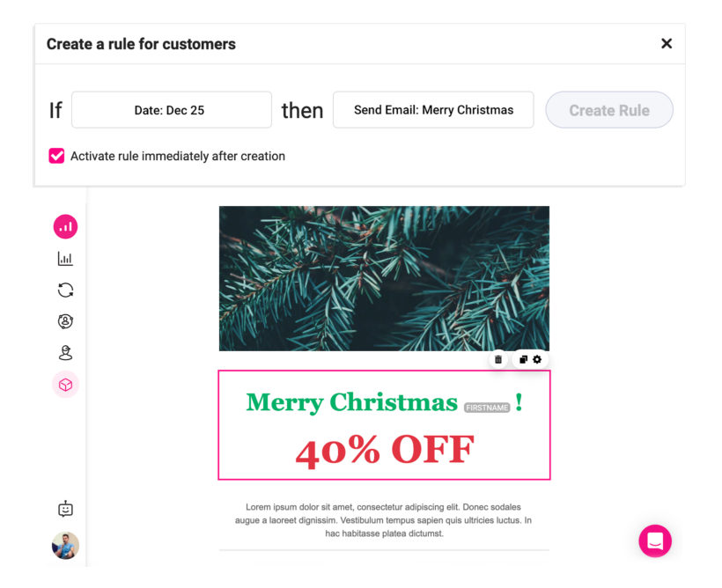Close the Create a rule dialog
The width and height of the screenshot is (722, 588).
[x=667, y=44]
